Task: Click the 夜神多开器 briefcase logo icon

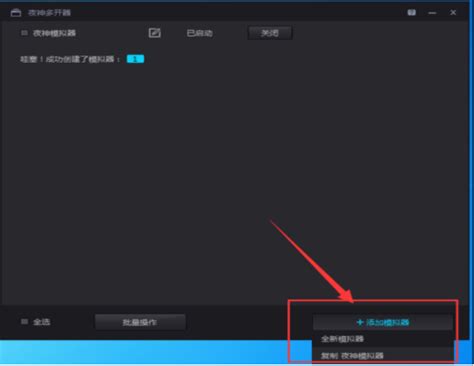Action: coord(16,13)
